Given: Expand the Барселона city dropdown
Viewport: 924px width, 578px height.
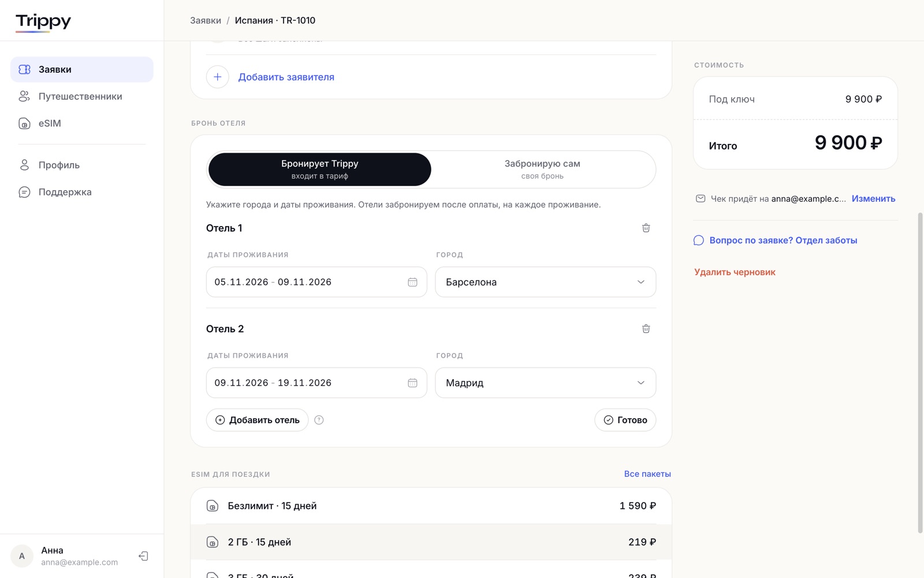Looking at the screenshot, I should tap(546, 282).
